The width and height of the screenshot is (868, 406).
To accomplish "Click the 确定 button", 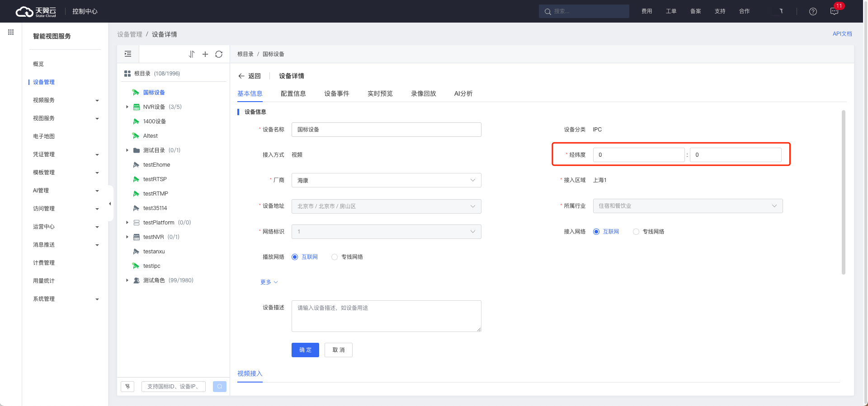I will [x=305, y=350].
